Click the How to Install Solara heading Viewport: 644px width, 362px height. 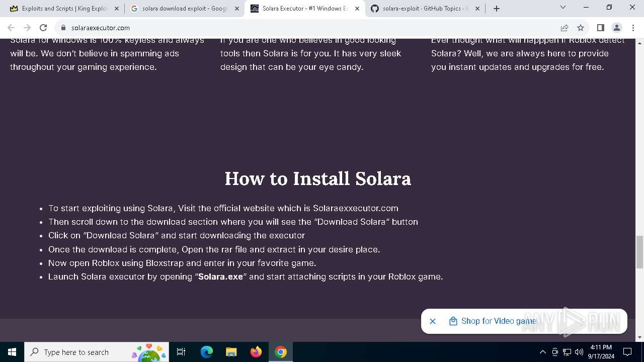(318, 178)
